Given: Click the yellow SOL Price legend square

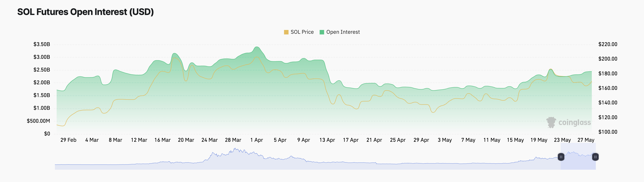Looking at the screenshot, I should (x=286, y=32).
